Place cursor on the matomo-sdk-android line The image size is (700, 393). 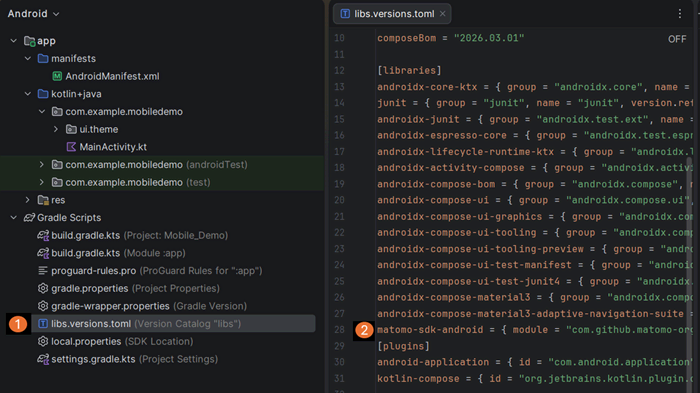(535, 330)
